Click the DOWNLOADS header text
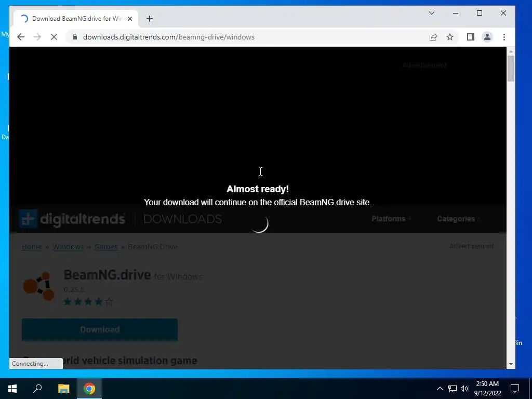The height and width of the screenshot is (399, 532). point(183,219)
